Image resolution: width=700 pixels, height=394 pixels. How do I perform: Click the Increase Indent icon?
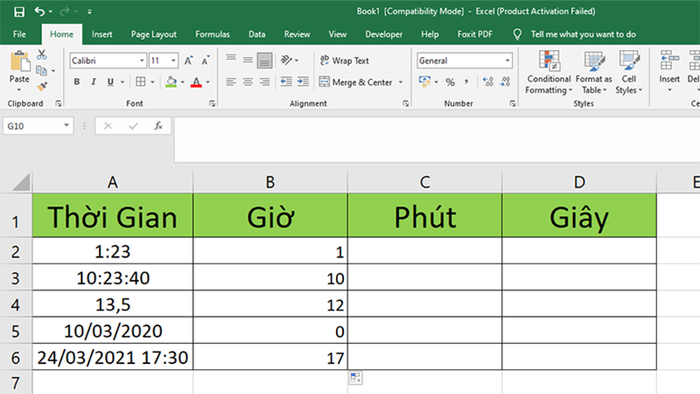303,82
